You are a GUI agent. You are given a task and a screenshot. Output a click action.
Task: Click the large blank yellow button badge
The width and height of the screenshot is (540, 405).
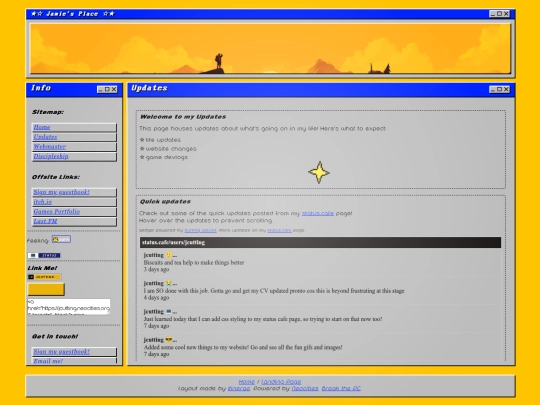tap(46, 289)
